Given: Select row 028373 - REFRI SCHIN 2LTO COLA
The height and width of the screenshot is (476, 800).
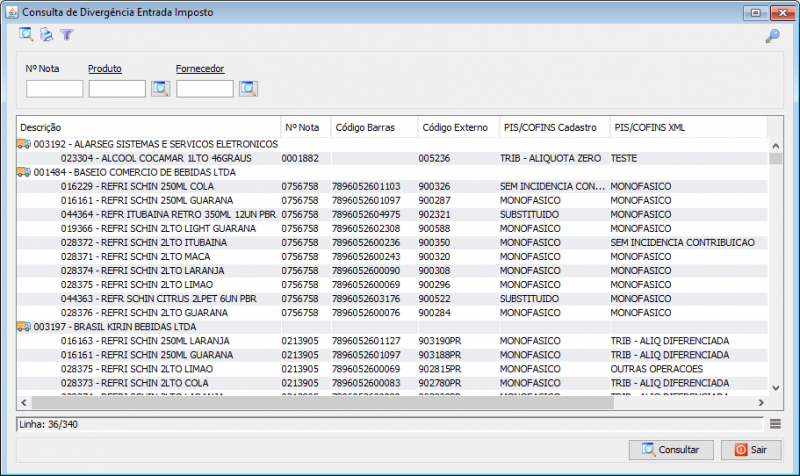Looking at the screenshot, I should (x=392, y=383).
